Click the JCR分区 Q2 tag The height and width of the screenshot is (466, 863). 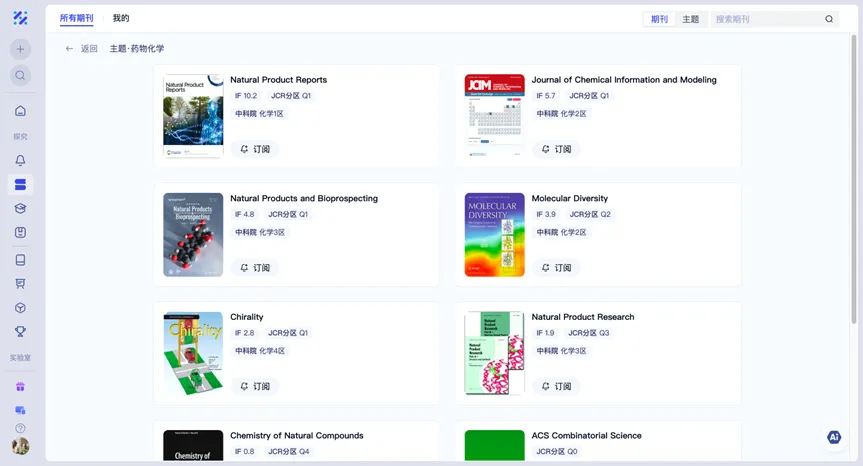click(x=590, y=215)
